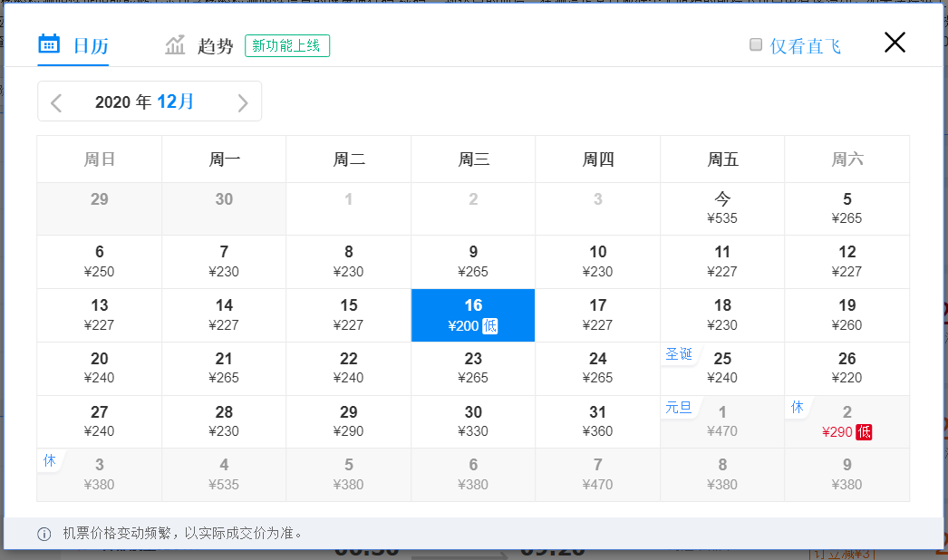Click disabled November 30 cell
The height and width of the screenshot is (560, 948).
pos(224,208)
